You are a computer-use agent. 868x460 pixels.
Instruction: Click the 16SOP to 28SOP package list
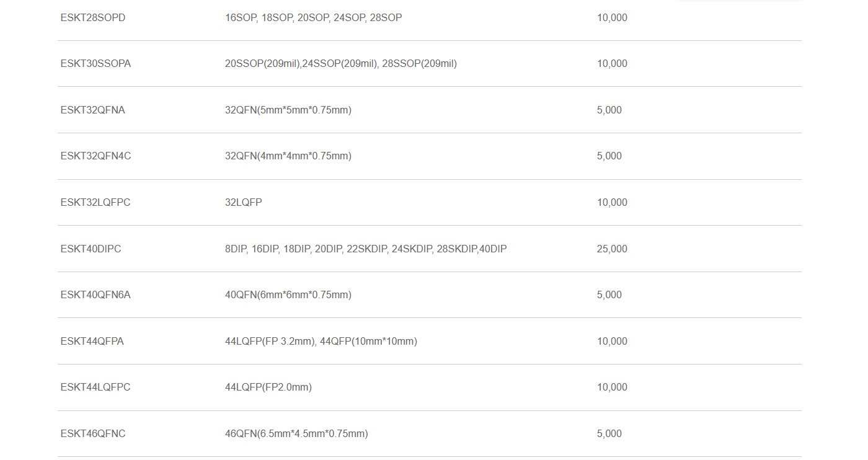[x=313, y=18]
